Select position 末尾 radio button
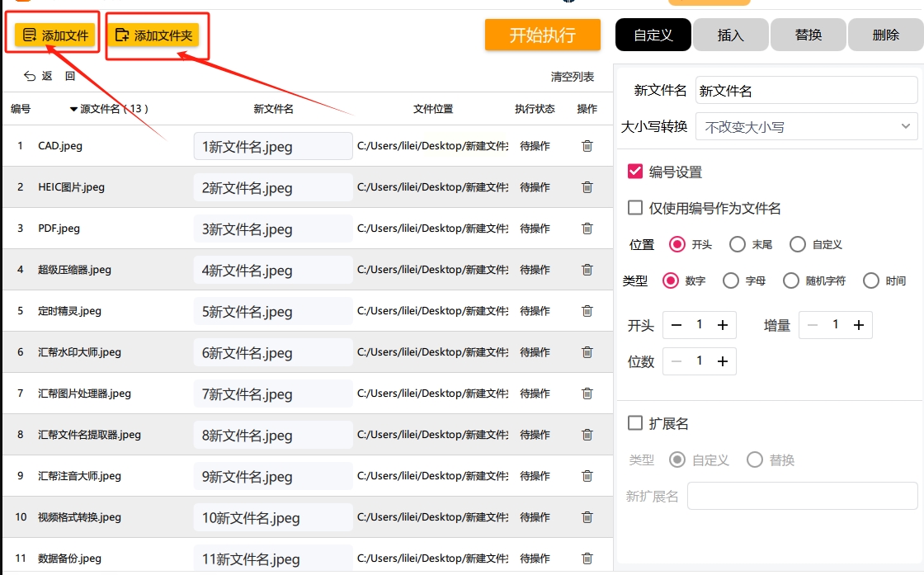 coord(738,244)
